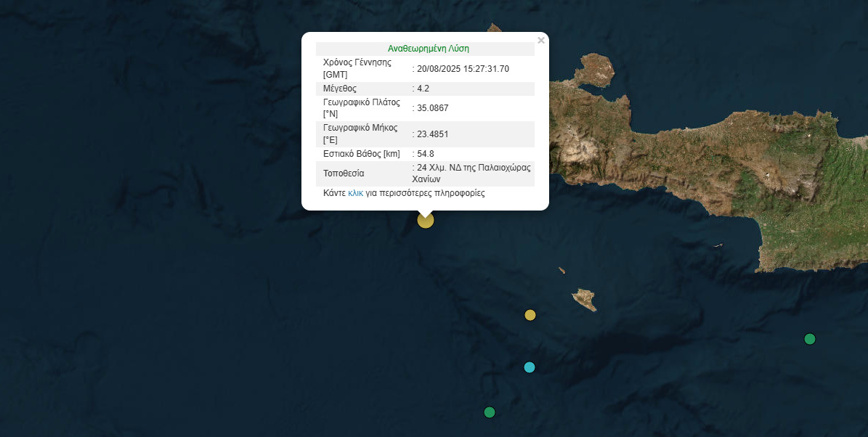Viewport: 868px width, 437px height.
Task: Click the magnitude value 4.2
Action: point(423,89)
